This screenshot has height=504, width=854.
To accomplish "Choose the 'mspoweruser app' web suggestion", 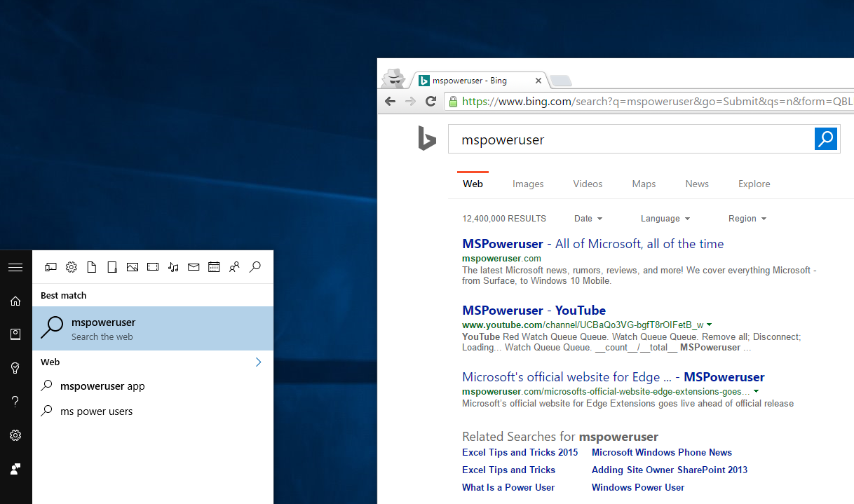I will click(x=153, y=386).
